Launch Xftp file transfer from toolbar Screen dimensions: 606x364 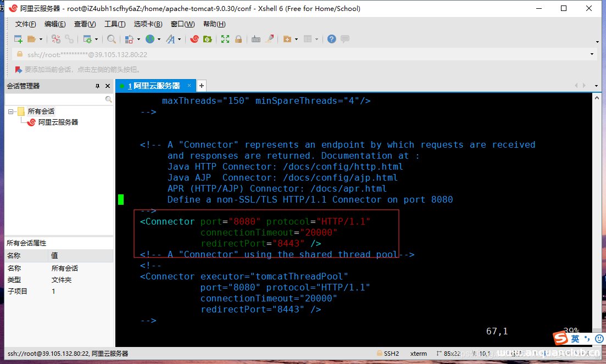tap(208, 39)
